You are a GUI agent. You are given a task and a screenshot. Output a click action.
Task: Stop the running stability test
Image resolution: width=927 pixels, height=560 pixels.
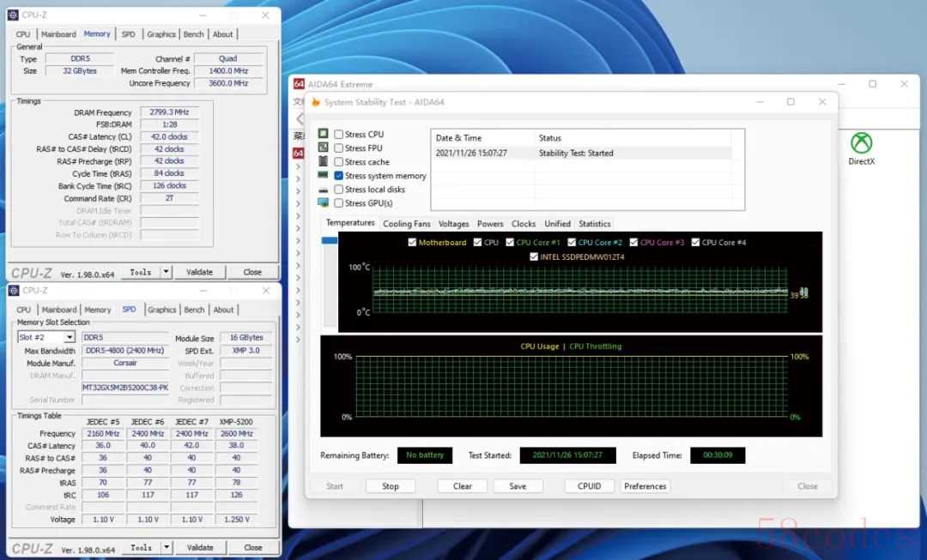click(x=391, y=485)
